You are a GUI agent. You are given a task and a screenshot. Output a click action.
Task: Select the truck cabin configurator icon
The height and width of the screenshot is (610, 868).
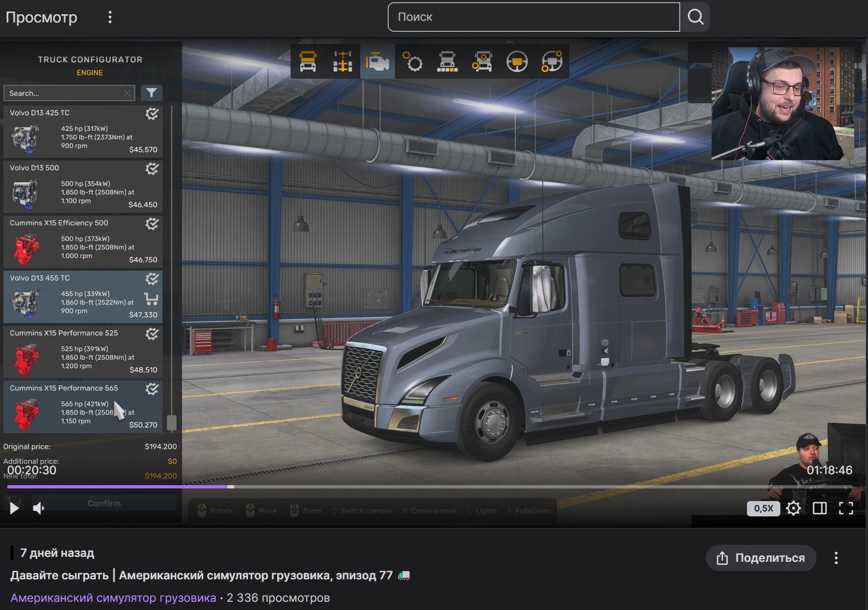308,61
